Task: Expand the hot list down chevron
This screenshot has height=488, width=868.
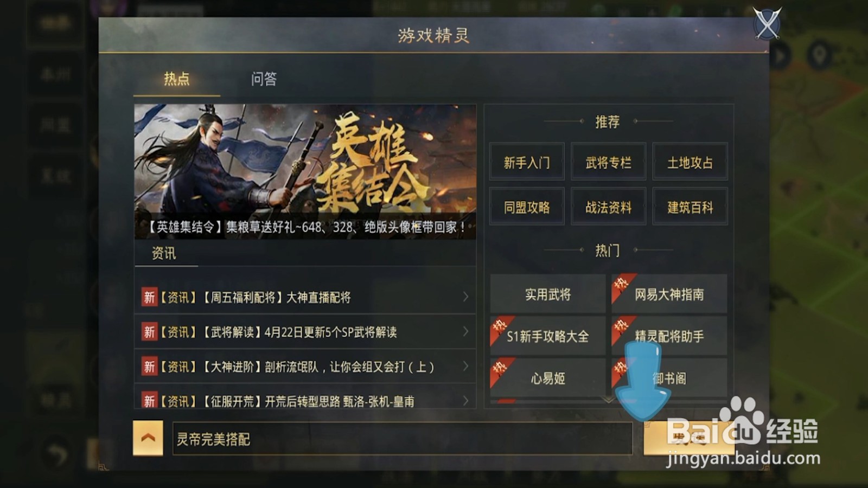Action: pos(609,400)
